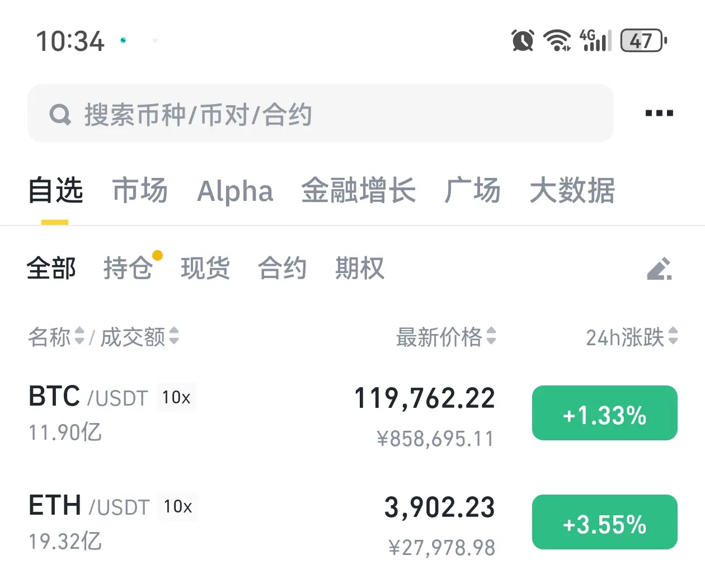Sort by 最新价格 column
The image size is (705, 588).
pyautogui.click(x=446, y=337)
